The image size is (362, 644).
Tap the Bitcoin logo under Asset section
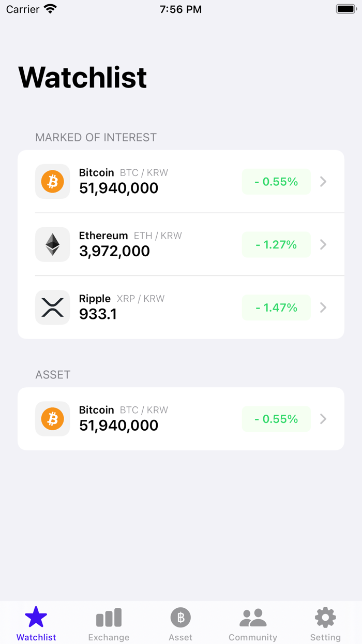(52, 418)
